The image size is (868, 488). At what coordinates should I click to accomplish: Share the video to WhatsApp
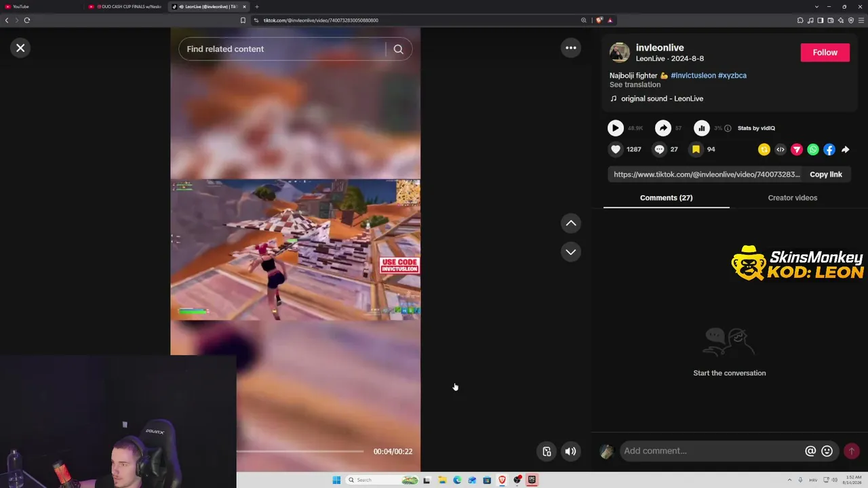(x=813, y=149)
